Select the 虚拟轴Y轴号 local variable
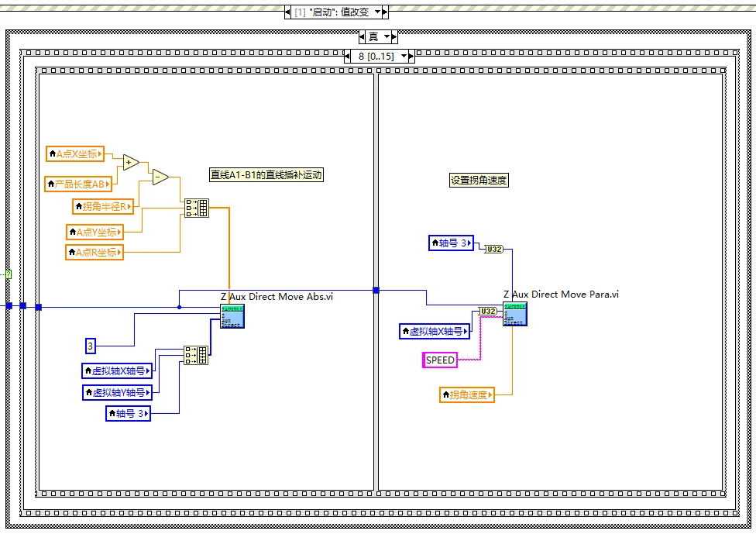This screenshot has width=756, height=534. tap(118, 393)
